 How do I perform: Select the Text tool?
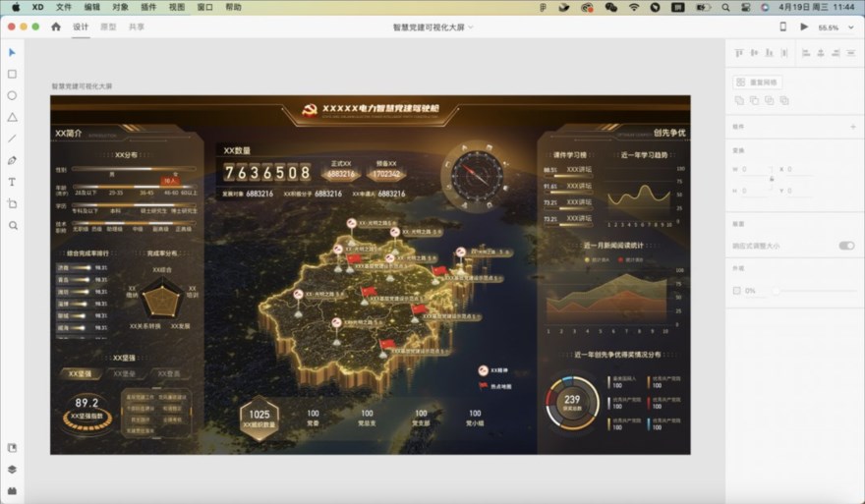(12, 182)
